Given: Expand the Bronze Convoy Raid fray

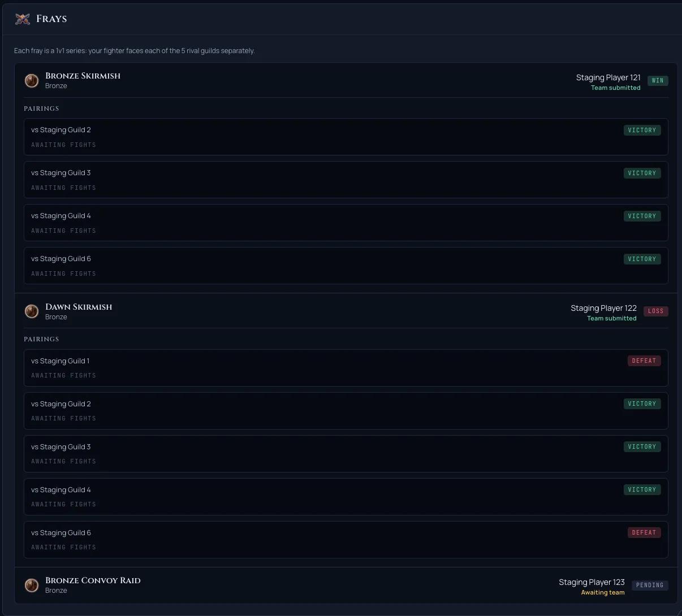Looking at the screenshot, I should coord(346,585).
